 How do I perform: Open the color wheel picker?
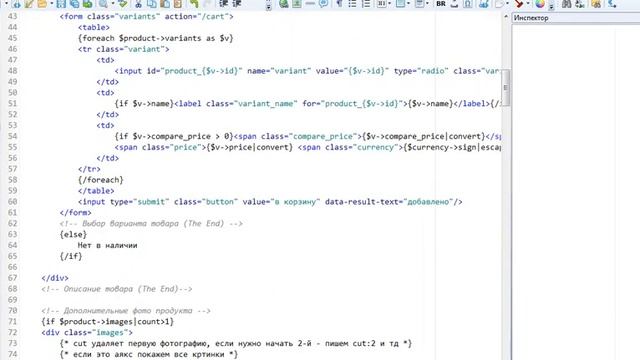coord(540,4)
